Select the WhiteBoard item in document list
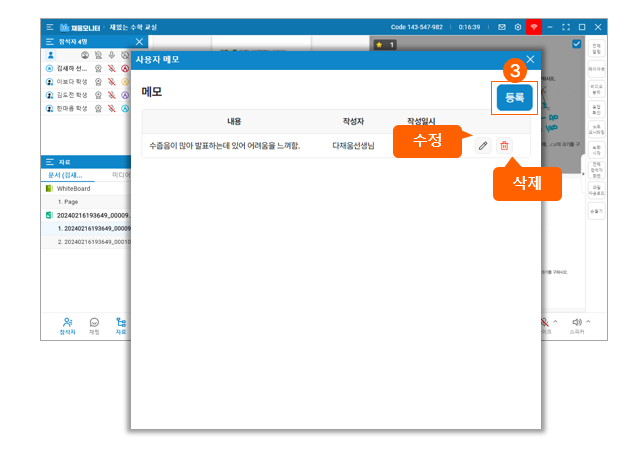This screenshot has width=636, height=463. tap(75, 187)
